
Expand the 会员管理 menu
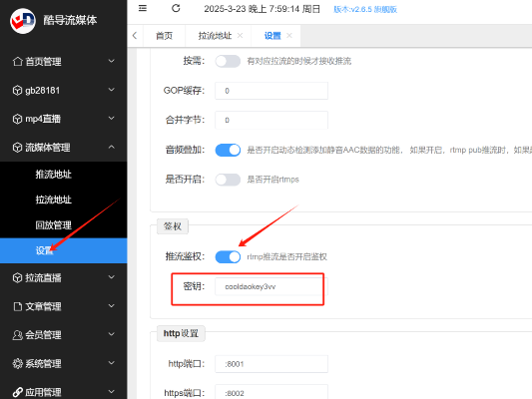tap(111, 334)
